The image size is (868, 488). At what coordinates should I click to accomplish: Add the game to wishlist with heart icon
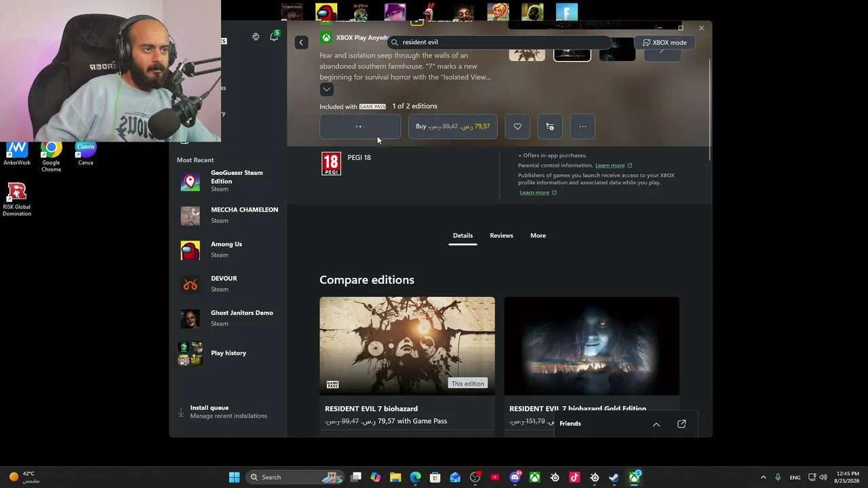[517, 126]
